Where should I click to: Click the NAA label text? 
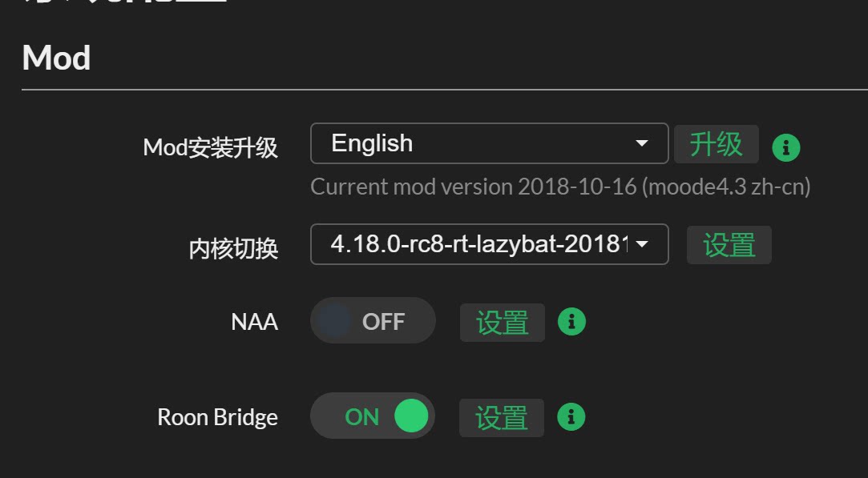click(254, 322)
